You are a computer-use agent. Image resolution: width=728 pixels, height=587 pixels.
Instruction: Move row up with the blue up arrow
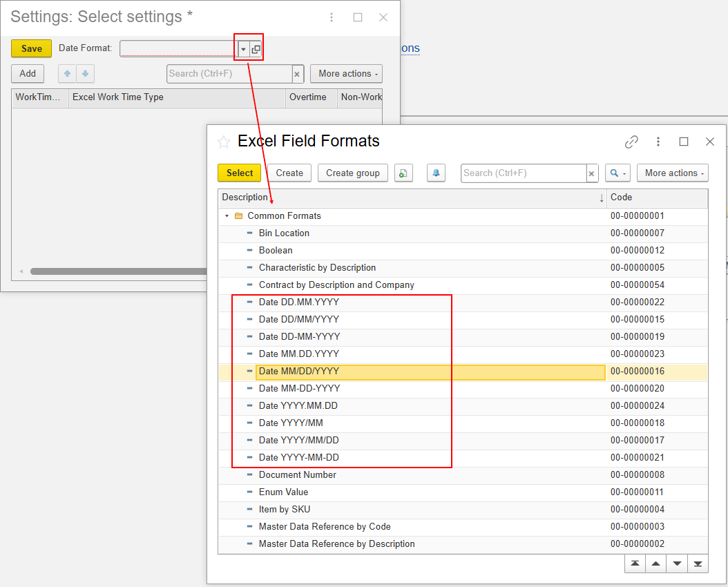[x=67, y=73]
